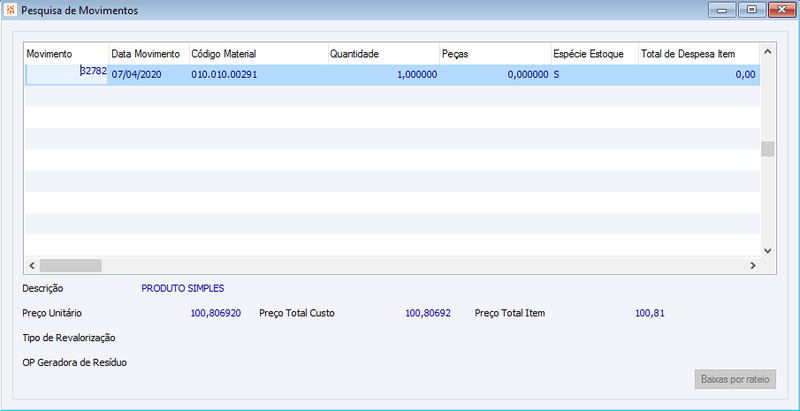Click the Total de Despesa Item header
The height and width of the screenshot is (411, 800).
699,54
